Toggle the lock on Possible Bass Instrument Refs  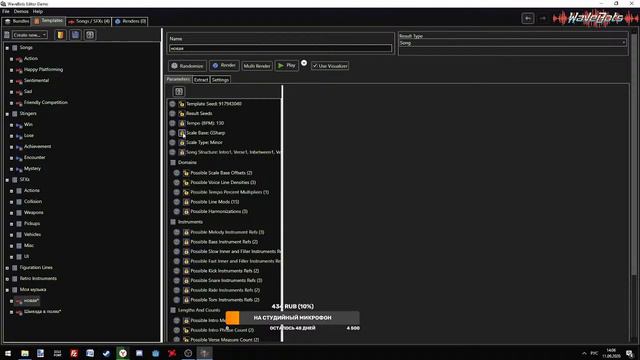point(186,242)
